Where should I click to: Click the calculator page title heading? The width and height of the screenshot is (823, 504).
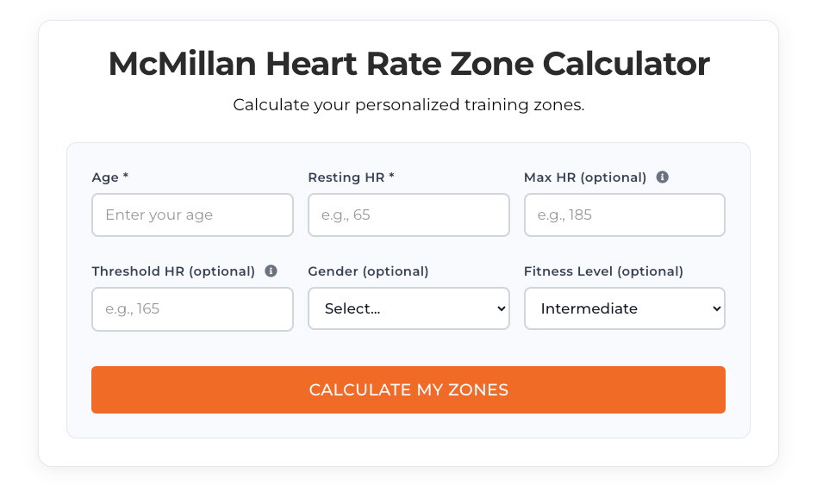tap(408, 64)
